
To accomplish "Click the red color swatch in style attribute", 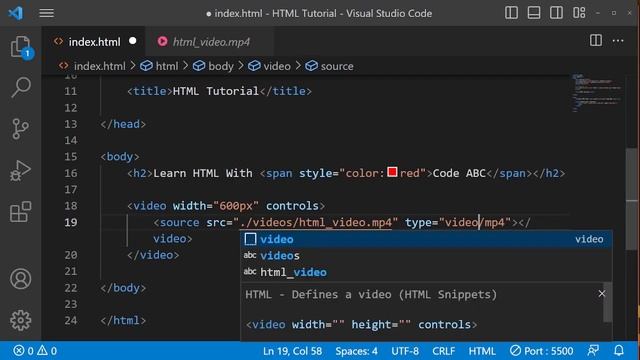I will click(392, 172).
